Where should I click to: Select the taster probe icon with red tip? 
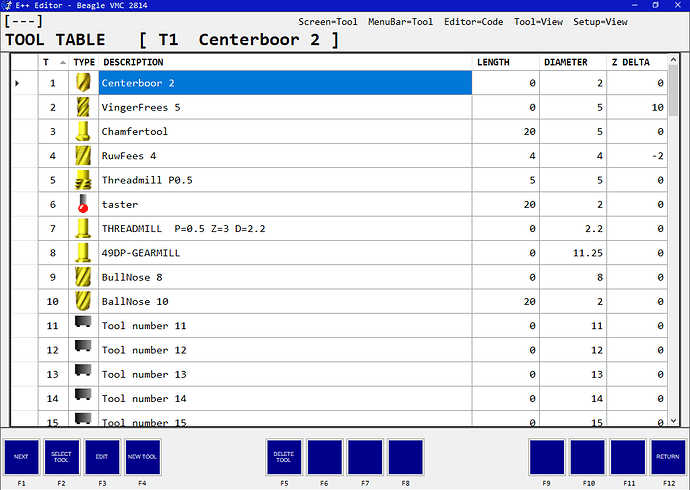point(83,204)
